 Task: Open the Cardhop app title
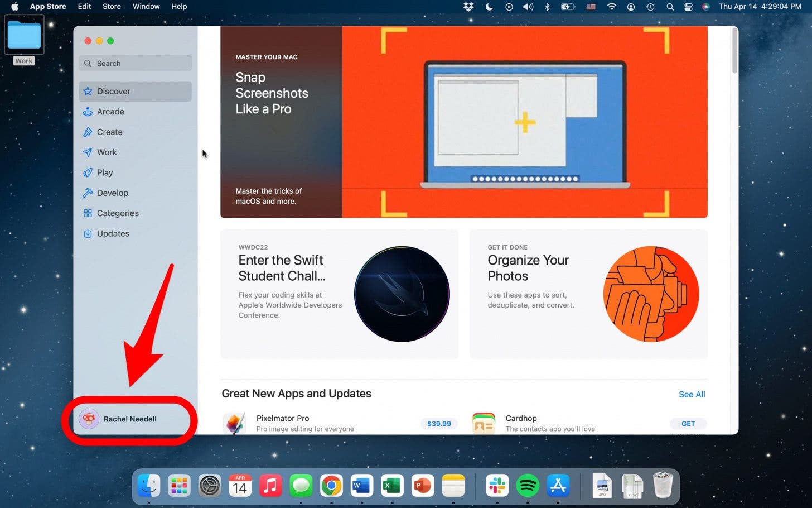pos(521,418)
